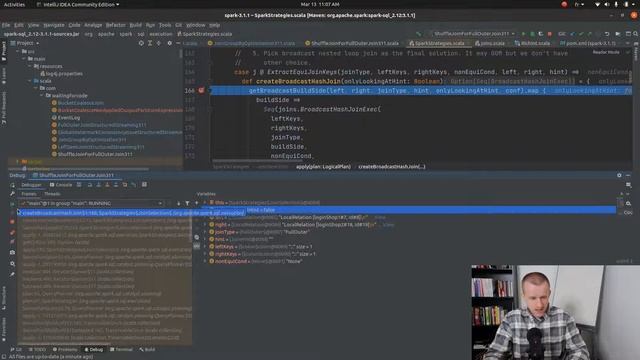Click the createBroadcastHashJoin breadcrumb
The image size is (640, 360).
click(x=392, y=167)
